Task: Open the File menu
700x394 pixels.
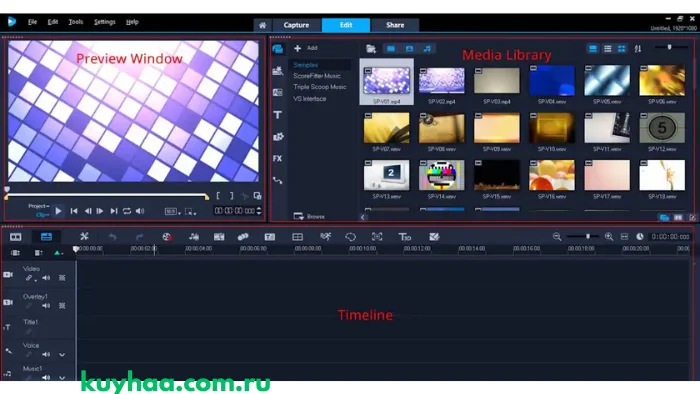Action: tap(33, 22)
